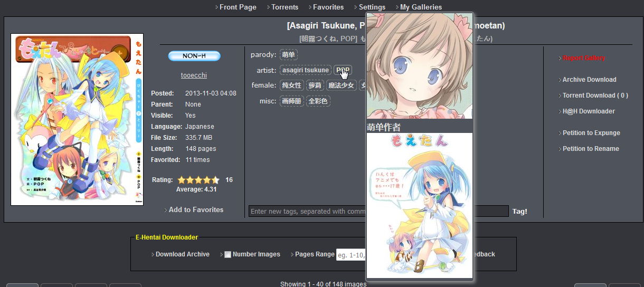Click the Visible value Yes
Image resolution: width=644 pixels, height=287 pixels.
click(191, 116)
